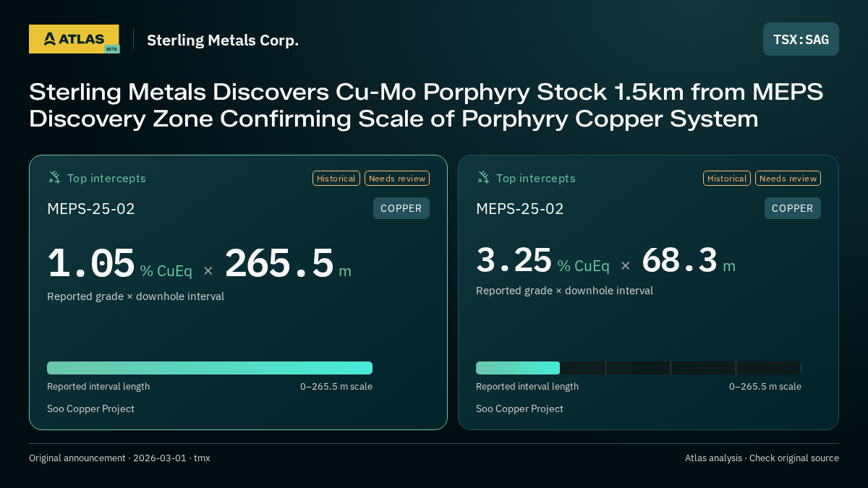Select the COPPER badge in the 3.25 % CuEq card
Viewport: 868px width, 488px height.
(x=793, y=208)
